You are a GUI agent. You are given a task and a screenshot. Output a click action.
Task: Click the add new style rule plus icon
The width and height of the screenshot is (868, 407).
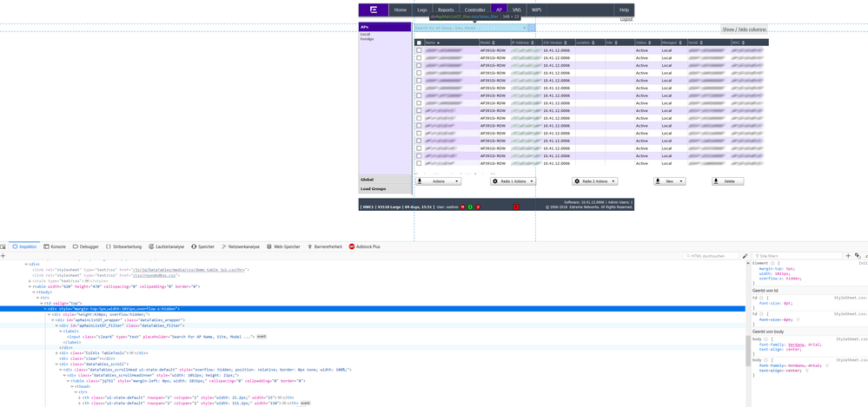click(x=848, y=256)
